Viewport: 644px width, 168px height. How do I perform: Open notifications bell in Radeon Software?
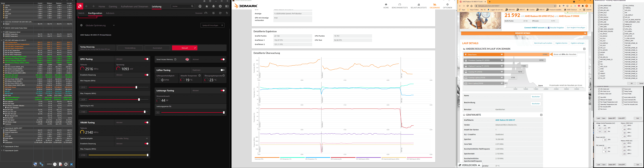214,6
